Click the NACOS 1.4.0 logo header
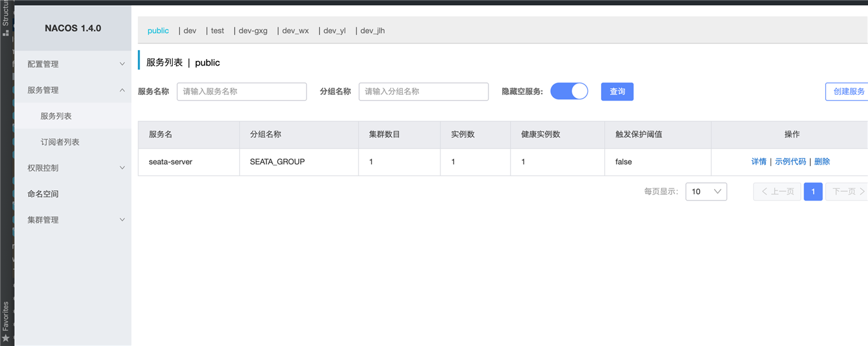This screenshot has height=346, width=868. click(x=73, y=29)
